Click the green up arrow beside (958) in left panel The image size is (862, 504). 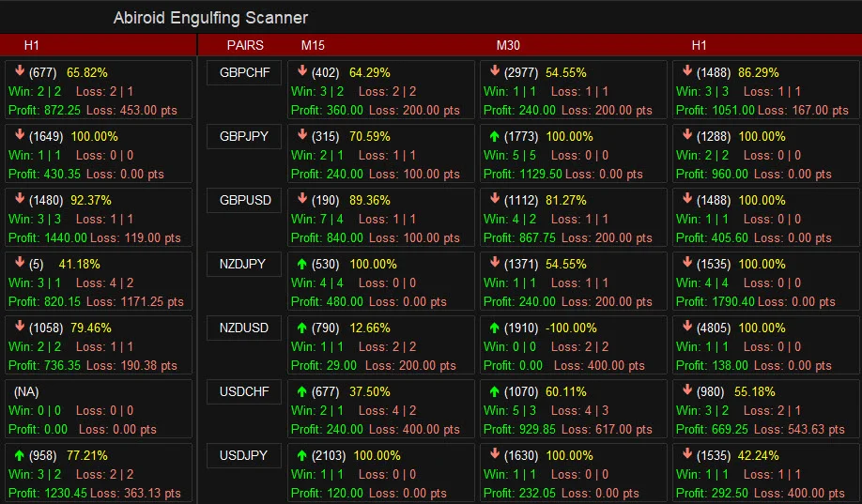pos(20,455)
